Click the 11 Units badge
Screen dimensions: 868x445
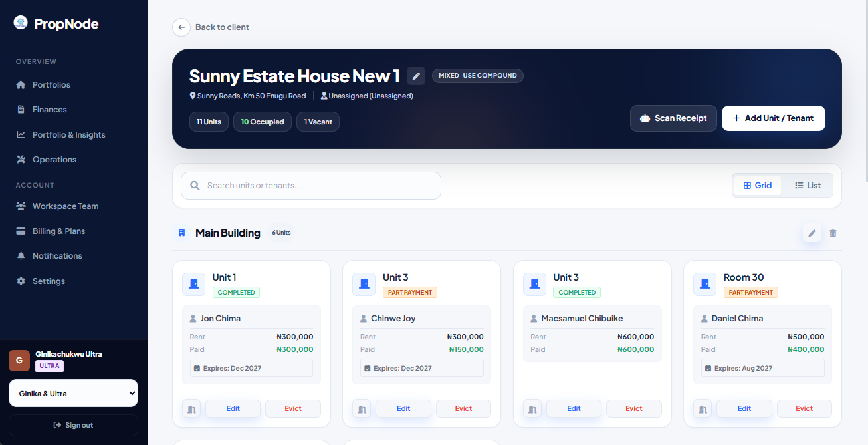coord(209,122)
